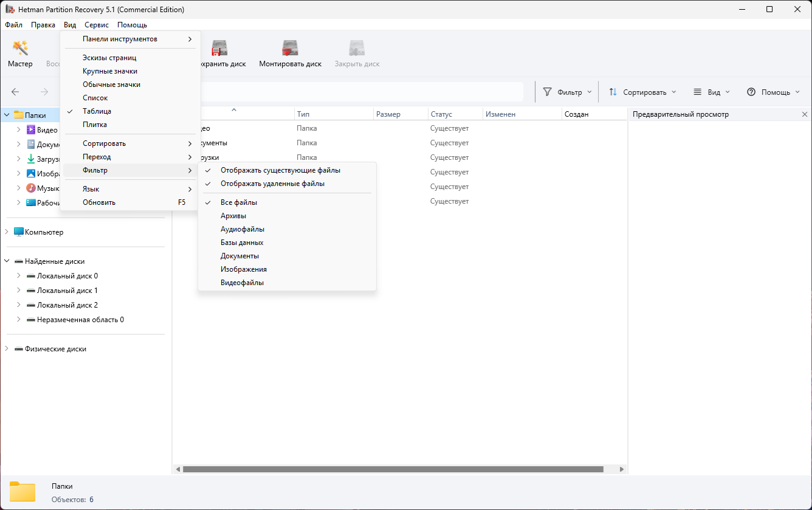812x510 pixels.
Task: Click the Фильтр funnel button in toolbar
Action: click(566, 92)
